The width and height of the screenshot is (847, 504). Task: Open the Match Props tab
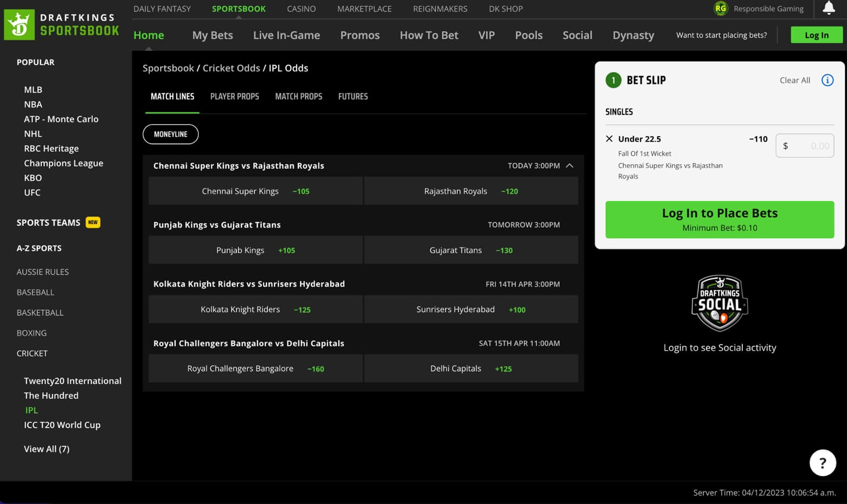[298, 97]
